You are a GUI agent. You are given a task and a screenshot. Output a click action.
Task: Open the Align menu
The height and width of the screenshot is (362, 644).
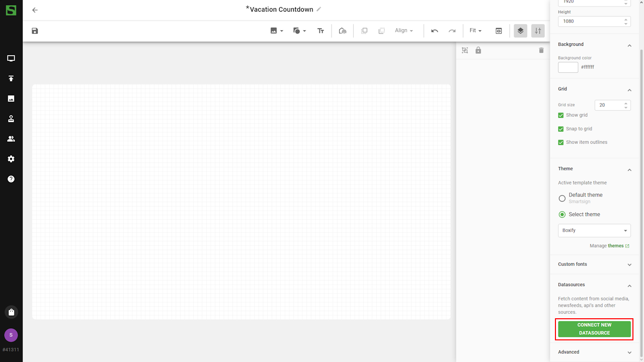[404, 31]
